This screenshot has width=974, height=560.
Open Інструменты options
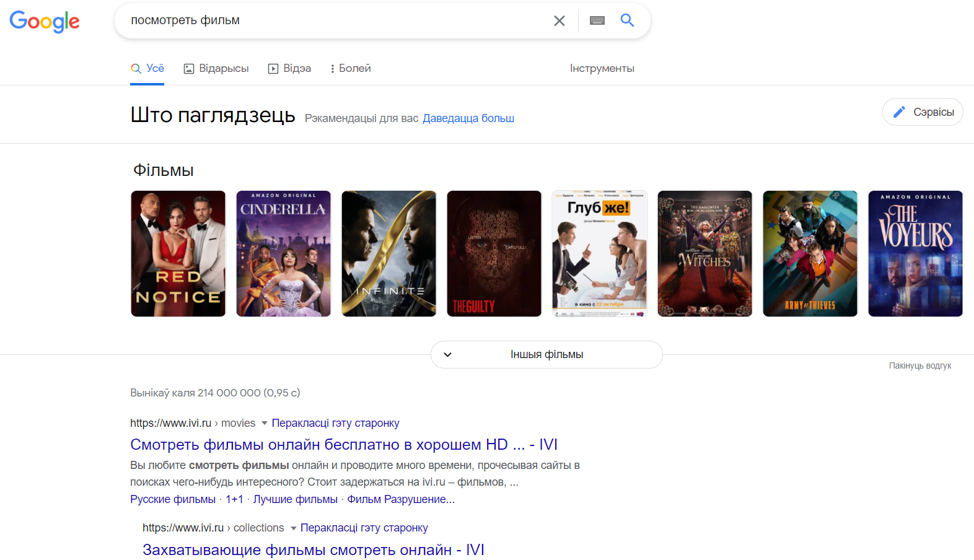(x=602, y=68)
